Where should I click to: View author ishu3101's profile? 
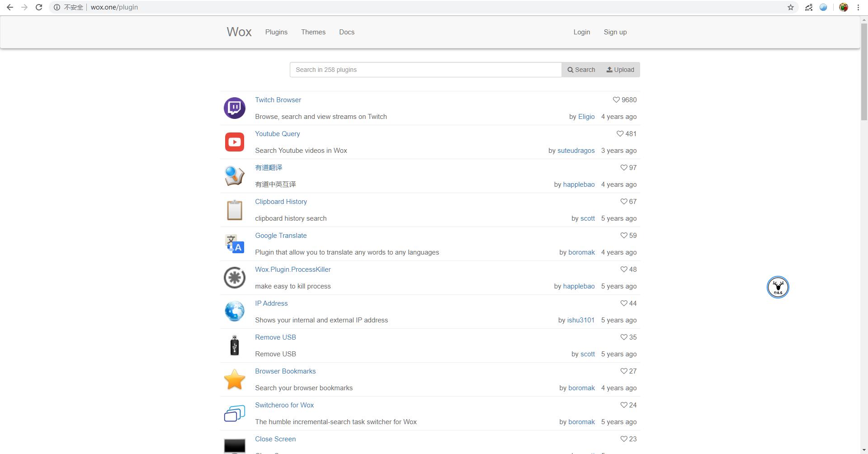coord(581,320)
